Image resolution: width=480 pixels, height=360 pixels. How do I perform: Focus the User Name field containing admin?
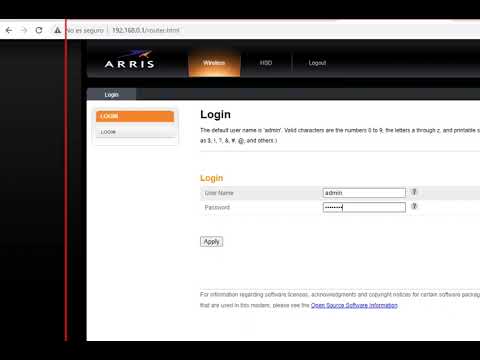point(364,193)
